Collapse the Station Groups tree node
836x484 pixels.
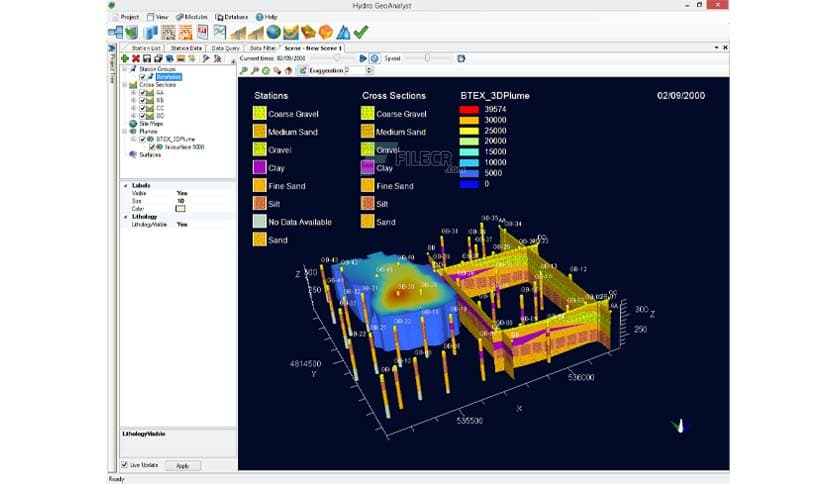[x=125, y=69]
